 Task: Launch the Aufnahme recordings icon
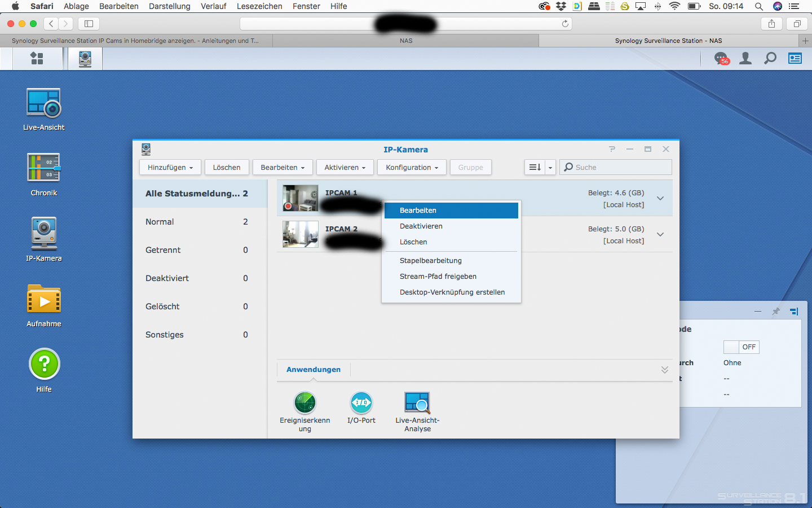(43, 300)
